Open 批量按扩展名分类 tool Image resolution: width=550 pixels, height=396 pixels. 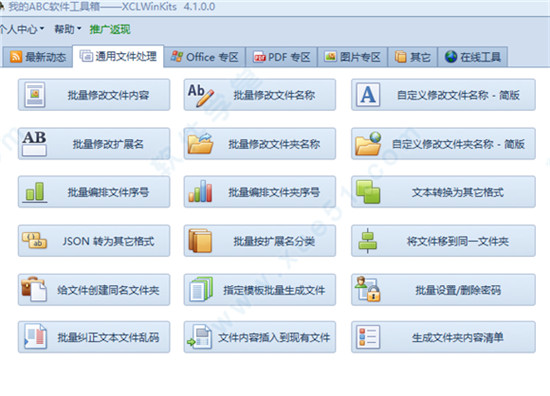(260, 241)
